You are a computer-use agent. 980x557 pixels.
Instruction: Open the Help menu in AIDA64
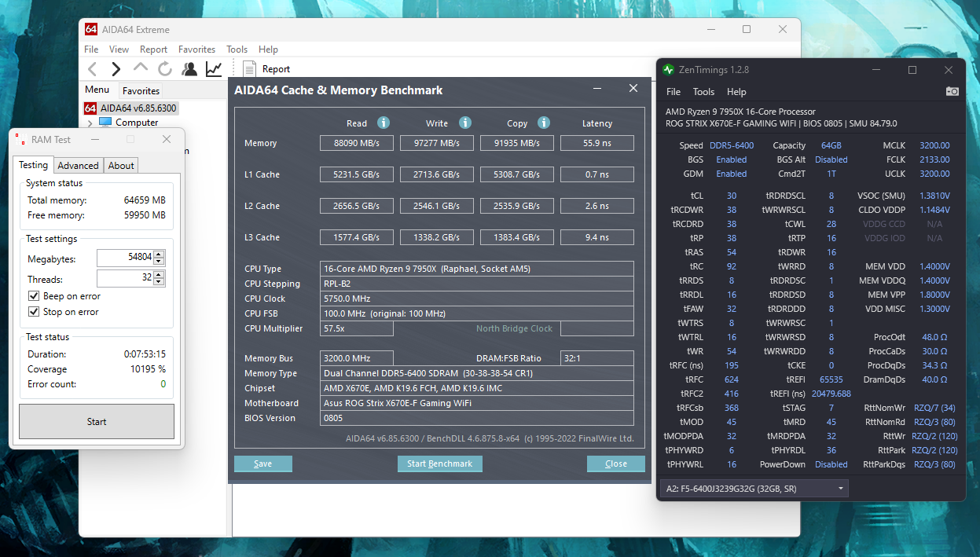[268, 49]
